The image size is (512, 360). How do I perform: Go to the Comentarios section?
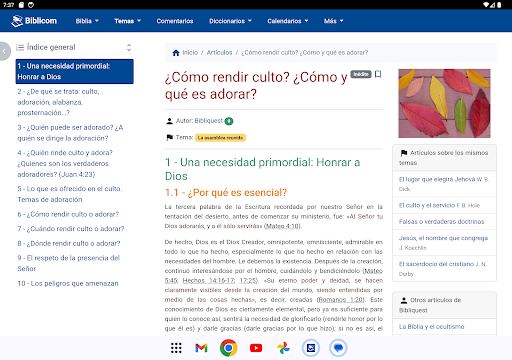pyautogui.click(x=175, y=21)
